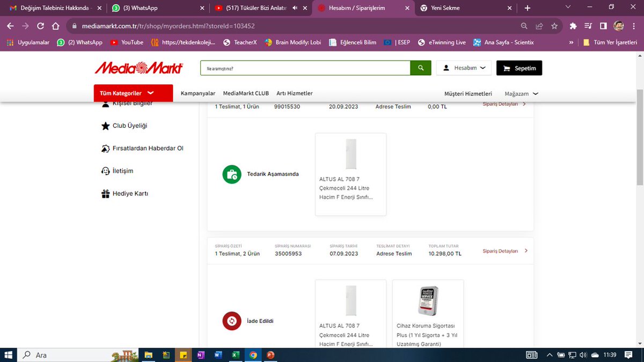Screen dimensions: 644x362
Task: Expand the Tüm Kategoriler menu
Action: (133, 93)
